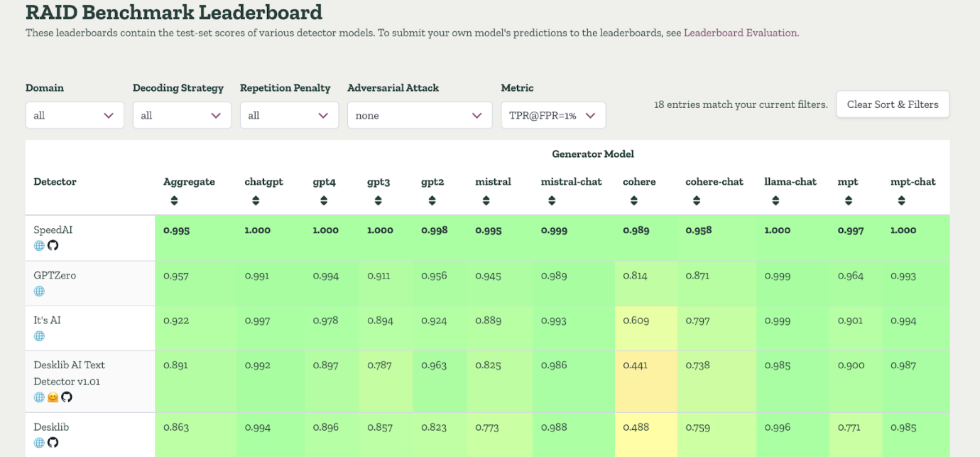Click Desklib AI Text Detector's GitHub icon
The width and height of the screenshot is (980, 457).
(x=66, y=397)
